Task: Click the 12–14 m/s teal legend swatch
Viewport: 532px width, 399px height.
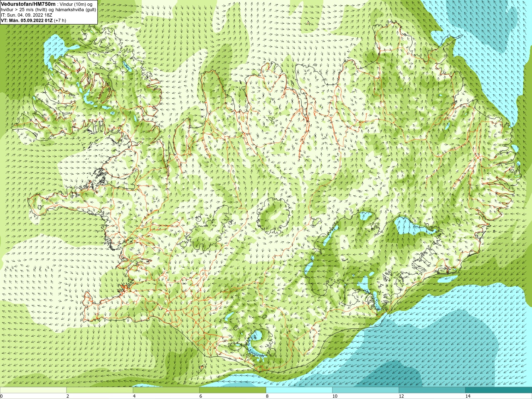Action: click(x=432, y=390)
